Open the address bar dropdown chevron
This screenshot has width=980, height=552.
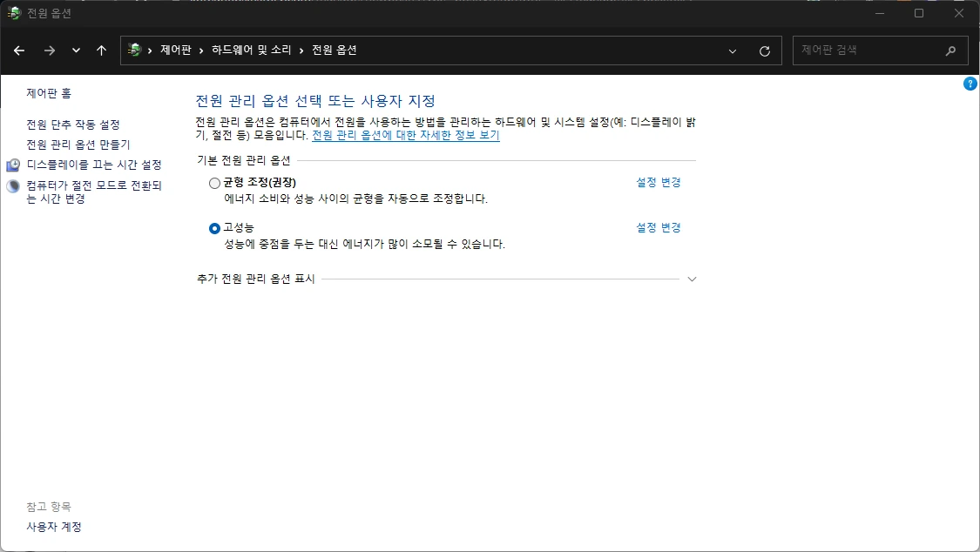(x=731, y=50)
